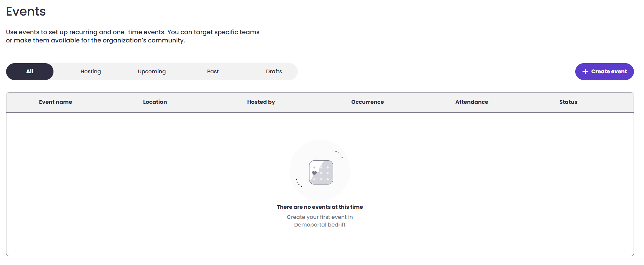Click the Occurrence column header
The height and width of the screenshot is (265, 644).
(367, 102)
